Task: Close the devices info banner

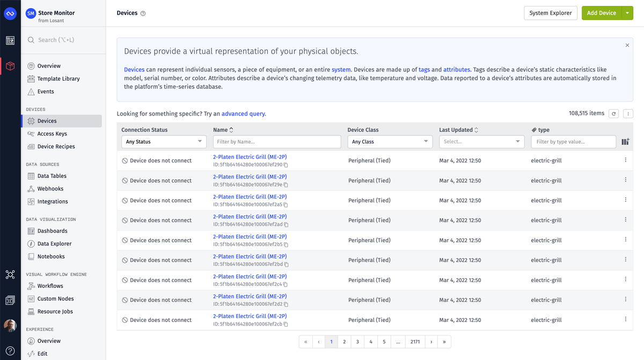Action: coord(627,45)
